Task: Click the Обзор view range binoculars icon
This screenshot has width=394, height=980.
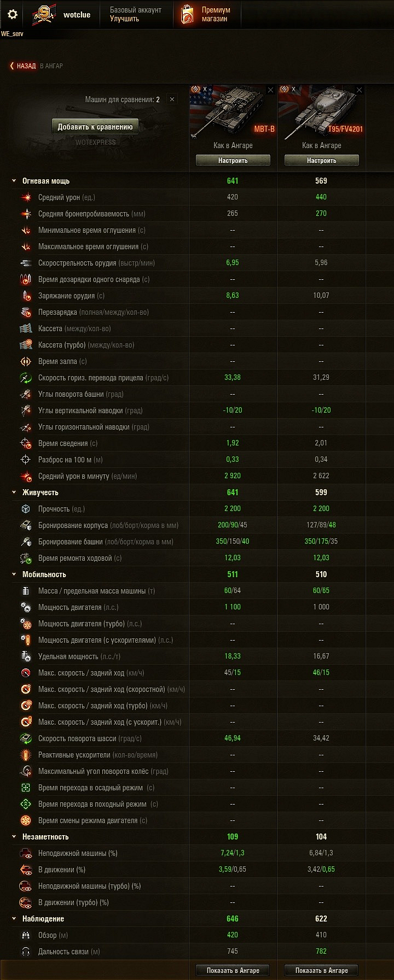Action: point(25,935)
